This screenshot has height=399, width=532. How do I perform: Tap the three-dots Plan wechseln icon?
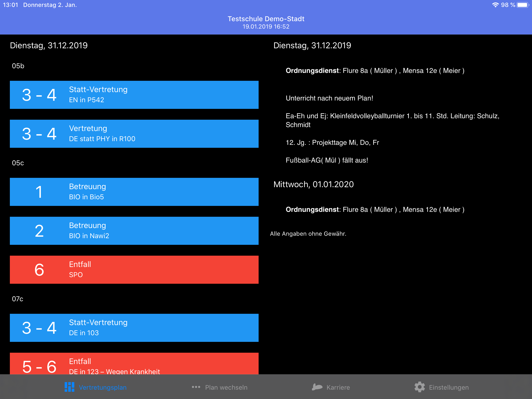point(196,387)
